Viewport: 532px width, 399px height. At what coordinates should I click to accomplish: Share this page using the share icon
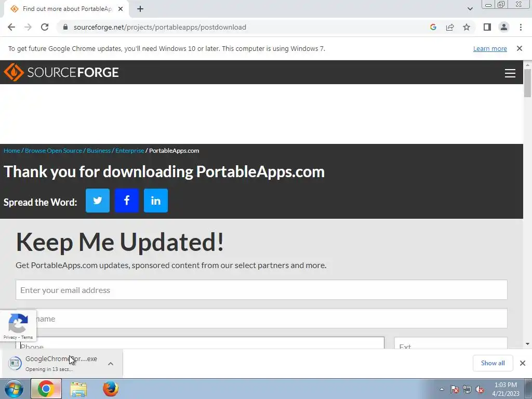coord(450,27)
